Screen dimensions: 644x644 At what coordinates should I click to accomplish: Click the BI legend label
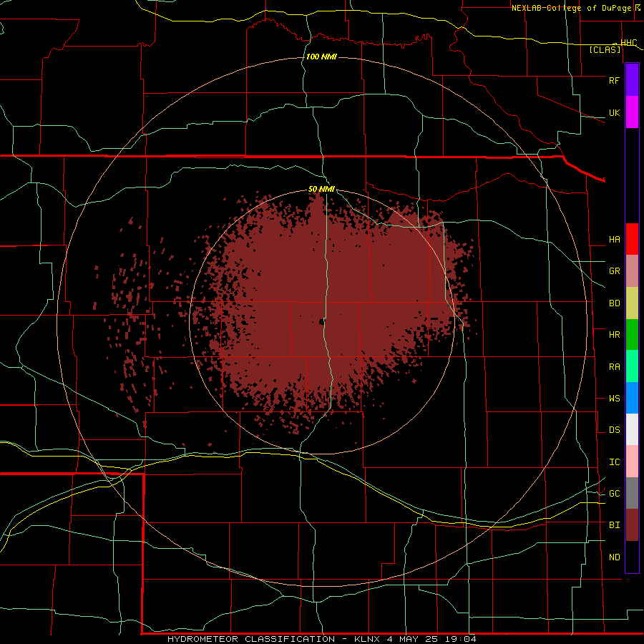(615, 525)
